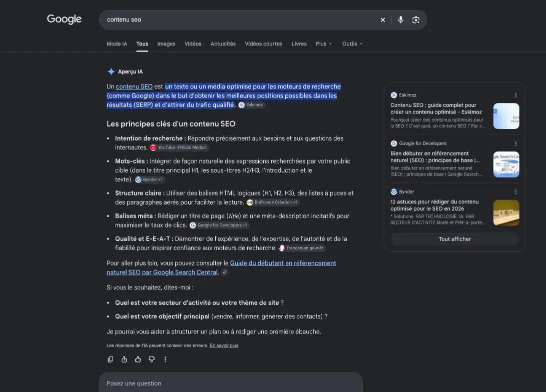This screenshot has width=546, height=392.
Task: Open the Images tab
Action: click(166, 44)
